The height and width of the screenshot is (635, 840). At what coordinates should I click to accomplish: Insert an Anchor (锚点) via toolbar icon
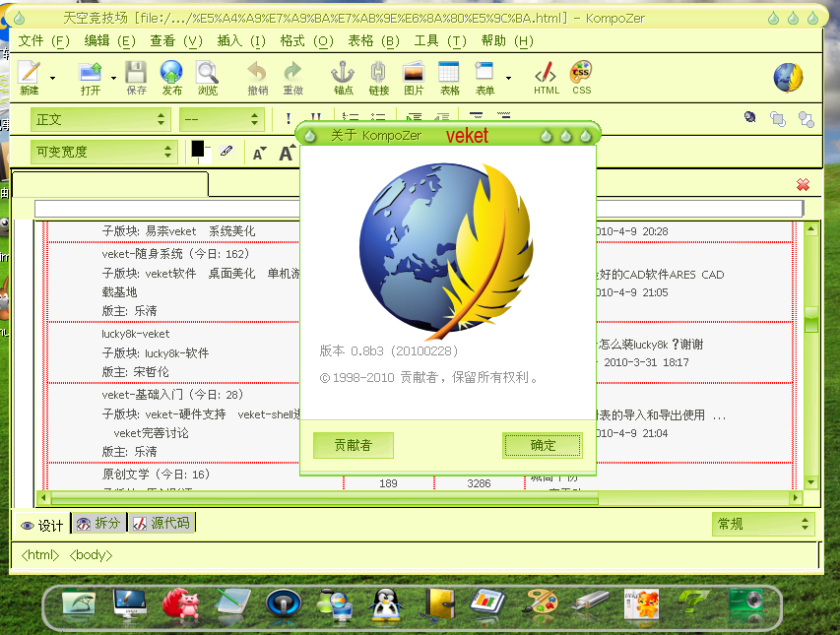(x=343, y=72)
